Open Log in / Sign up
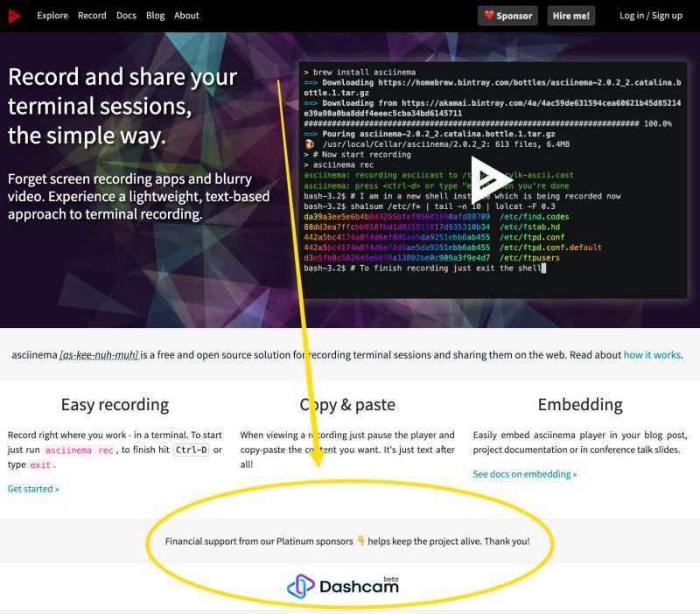The height and width of the screenshot is (614, 700). click(x=651, y=16)
